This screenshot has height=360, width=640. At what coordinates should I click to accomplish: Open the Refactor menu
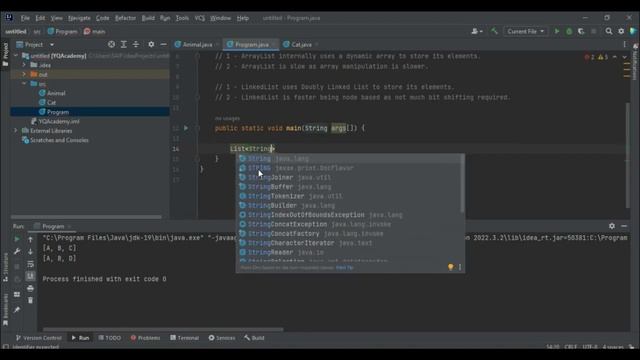[125, 18]
